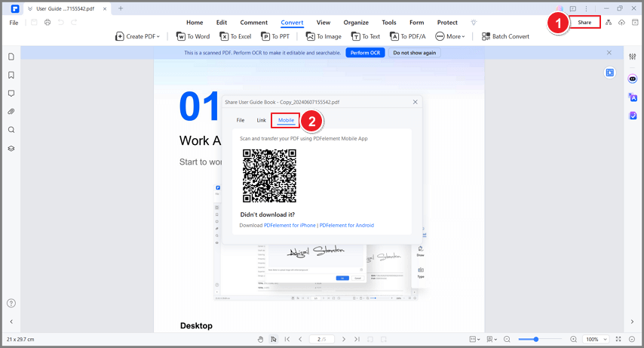Convert the PDF To Word
Screen dimensions: 644x348
pos(193,36)
